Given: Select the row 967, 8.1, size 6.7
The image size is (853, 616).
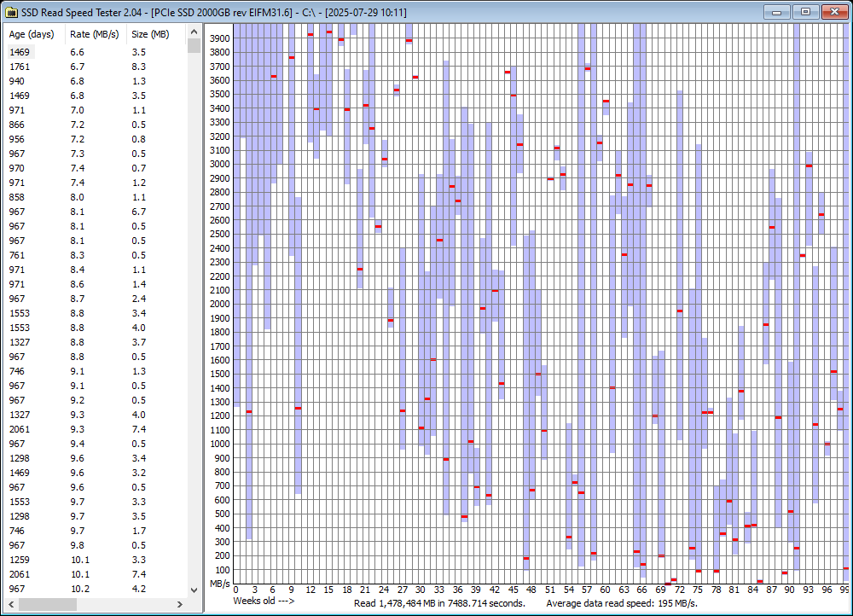Looking at the screenshot, I should click(x=96, y=212).
